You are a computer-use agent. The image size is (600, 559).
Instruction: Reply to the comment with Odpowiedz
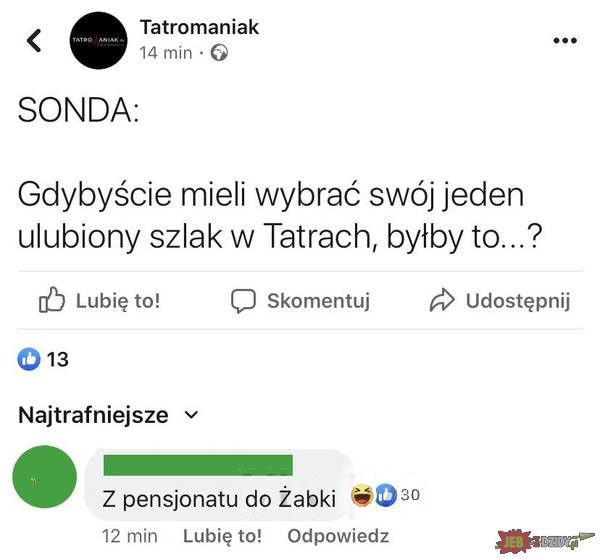point(338,536)
